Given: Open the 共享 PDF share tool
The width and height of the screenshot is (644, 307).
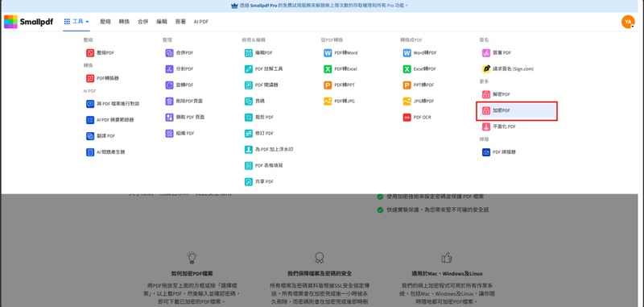Looking at the screenshot, I should [x=259, y=181].
